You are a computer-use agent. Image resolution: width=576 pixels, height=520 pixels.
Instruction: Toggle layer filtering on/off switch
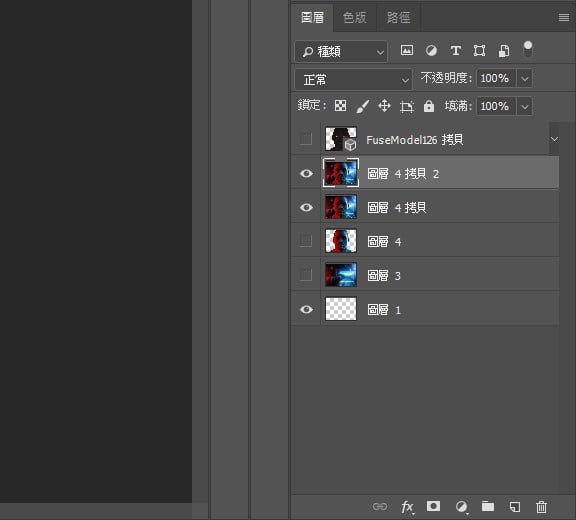pos(528,49)
